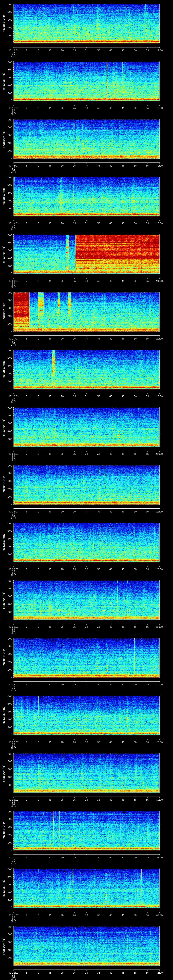Screen dimensions: 173x980
Task: Select the spectrogram panel starting at 13:32:00
Action: 86,945
